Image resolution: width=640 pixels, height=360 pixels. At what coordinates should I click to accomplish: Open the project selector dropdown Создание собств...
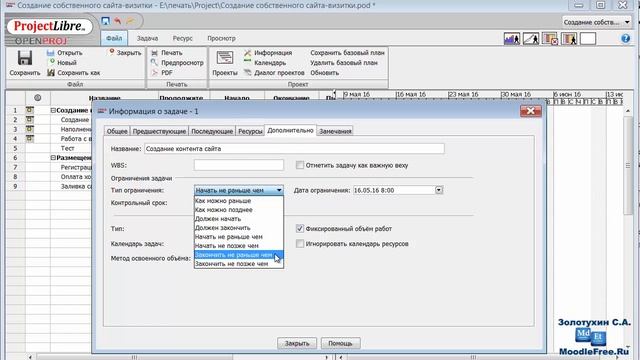point(596,22)
